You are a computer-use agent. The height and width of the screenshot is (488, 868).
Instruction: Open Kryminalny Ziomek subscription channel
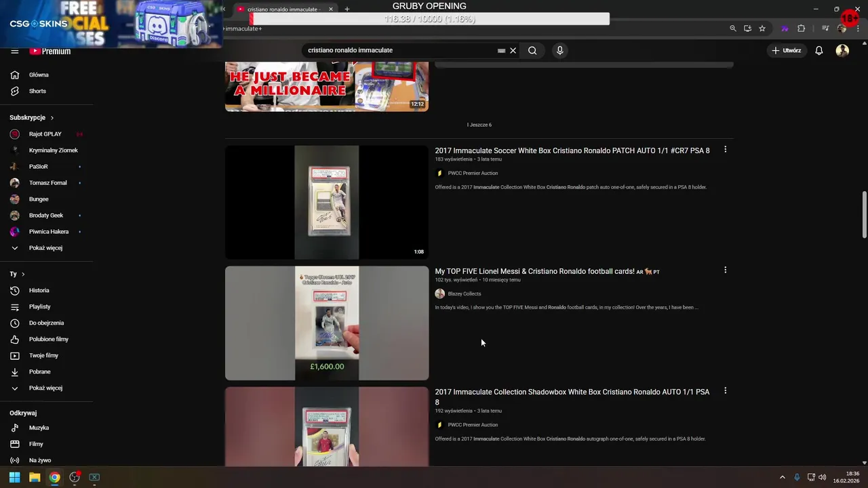tap(53, 150)
